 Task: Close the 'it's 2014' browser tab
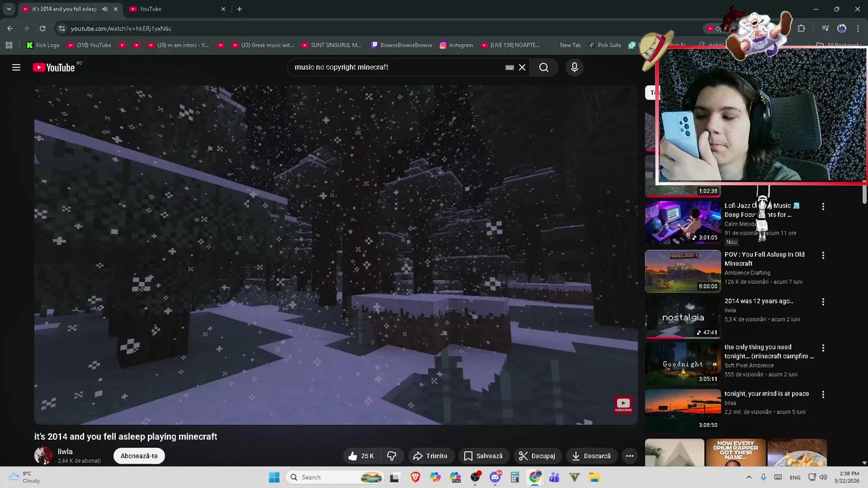click(116, 9)
